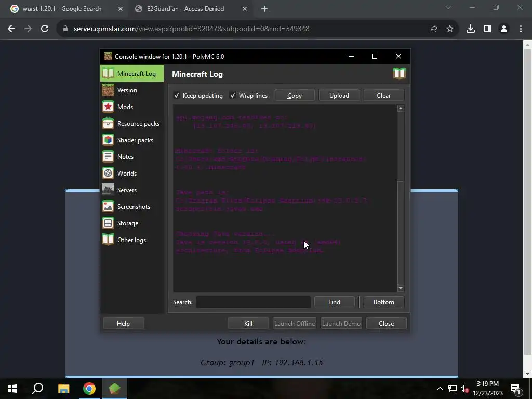The width and height of the screenshot is (532, 399).
Task: Kill the running Minecraft instance
Action: [x=248, y=324]
